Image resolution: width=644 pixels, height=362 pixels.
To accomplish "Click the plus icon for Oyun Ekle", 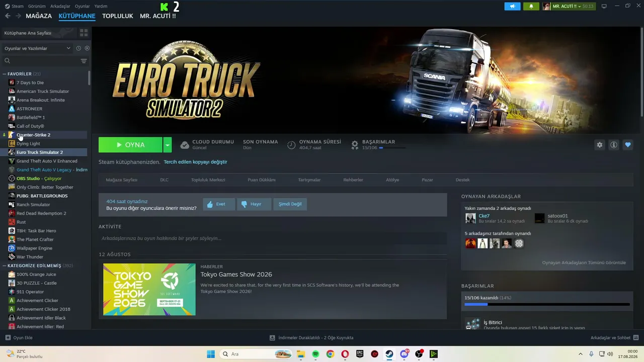I will click(x=8, y=338).
